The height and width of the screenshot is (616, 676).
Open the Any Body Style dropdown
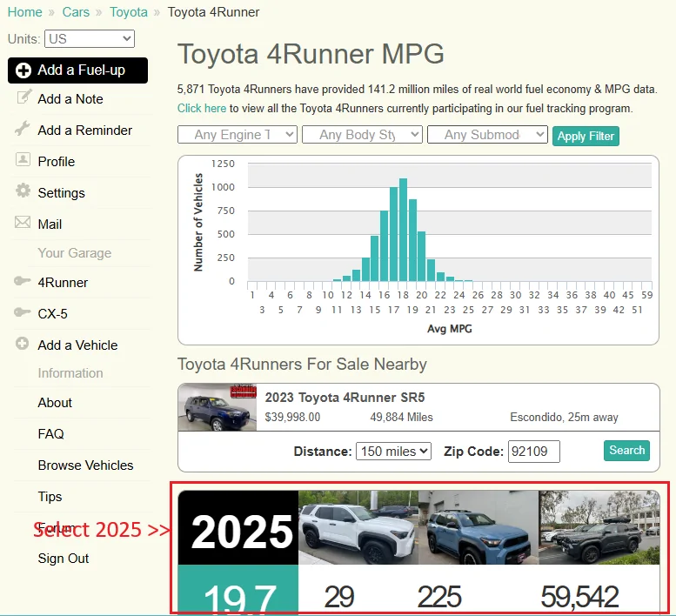[x=362, y=135]
